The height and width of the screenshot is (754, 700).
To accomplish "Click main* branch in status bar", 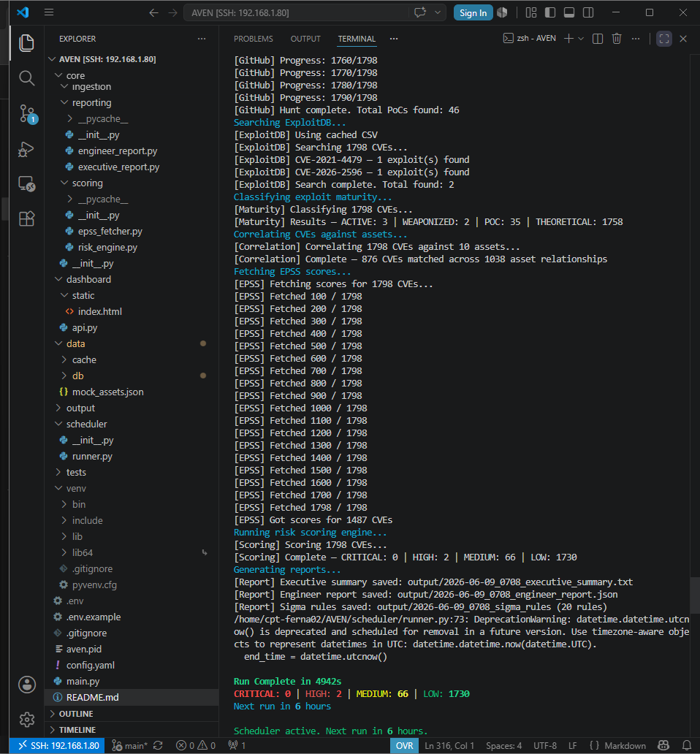I will 130,746.
